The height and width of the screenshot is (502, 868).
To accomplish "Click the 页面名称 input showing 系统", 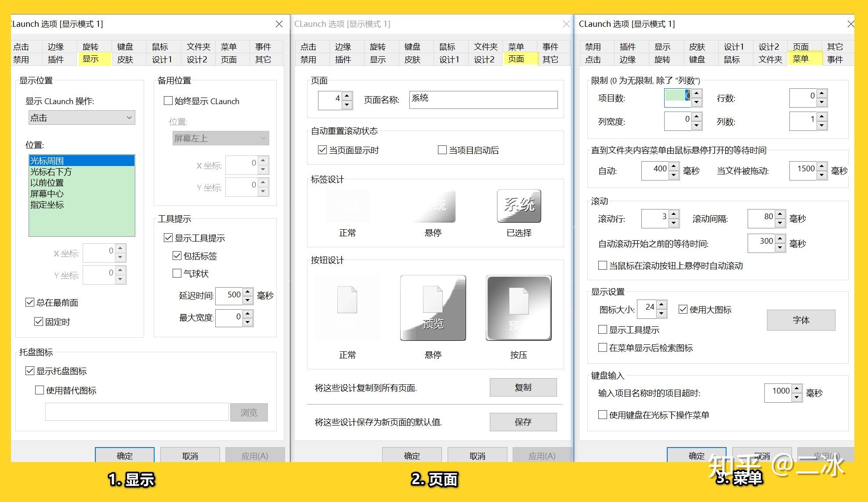I will tap(483, 99).
